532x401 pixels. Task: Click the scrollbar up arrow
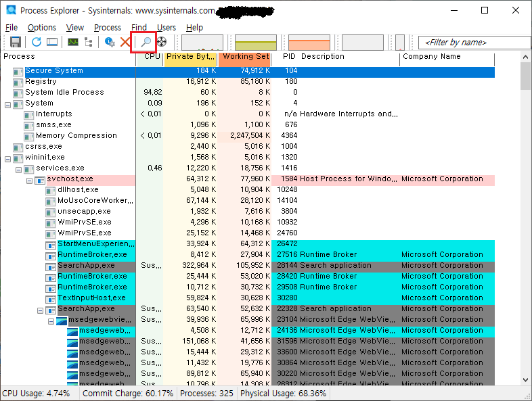point(525,57)
